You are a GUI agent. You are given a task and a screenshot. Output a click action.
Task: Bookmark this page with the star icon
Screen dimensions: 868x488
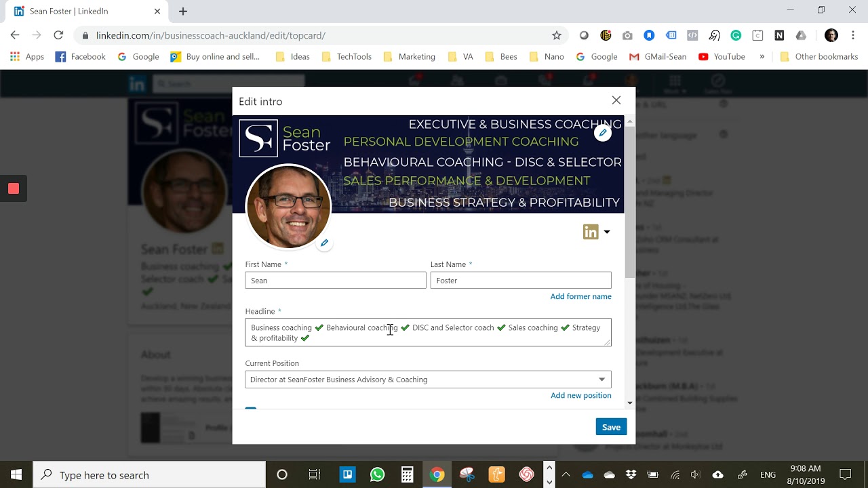(557, 35)
